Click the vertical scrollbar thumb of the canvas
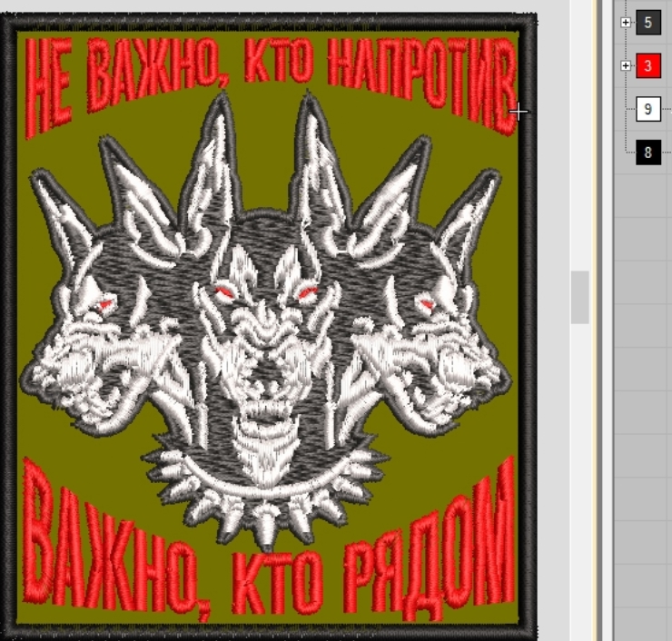 pos(580,298)
